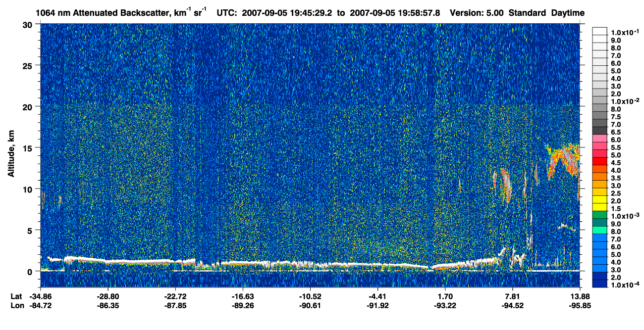The image size is (644, 330).
Task: Click the latitude value -16.63
Action: pos(242,296)
